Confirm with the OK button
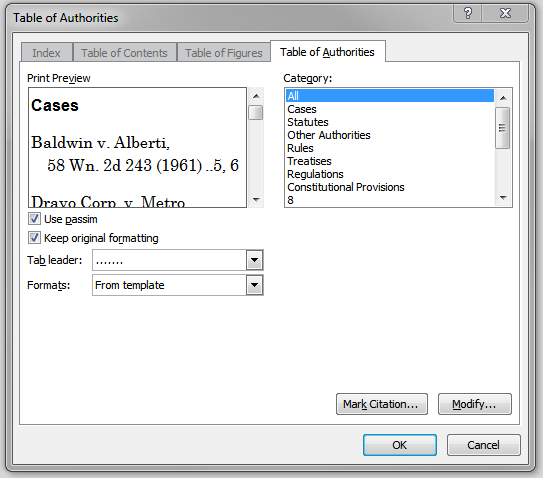 [400, 445]
